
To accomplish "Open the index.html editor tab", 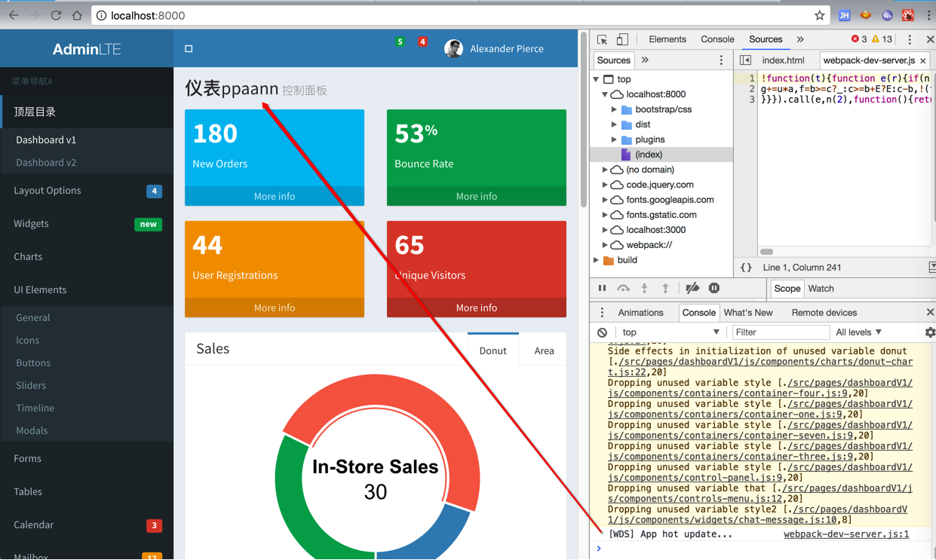I will tap(783, 60).
